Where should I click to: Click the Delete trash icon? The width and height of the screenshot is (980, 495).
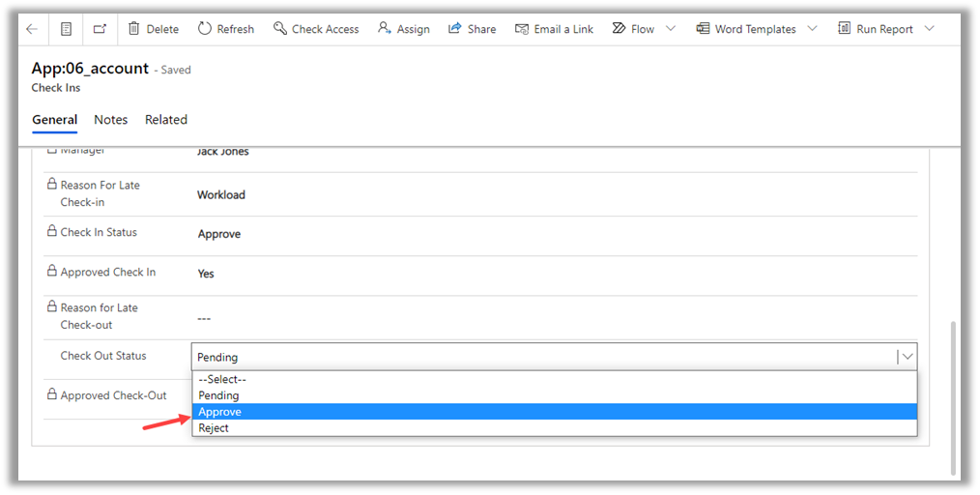point(134,29)
